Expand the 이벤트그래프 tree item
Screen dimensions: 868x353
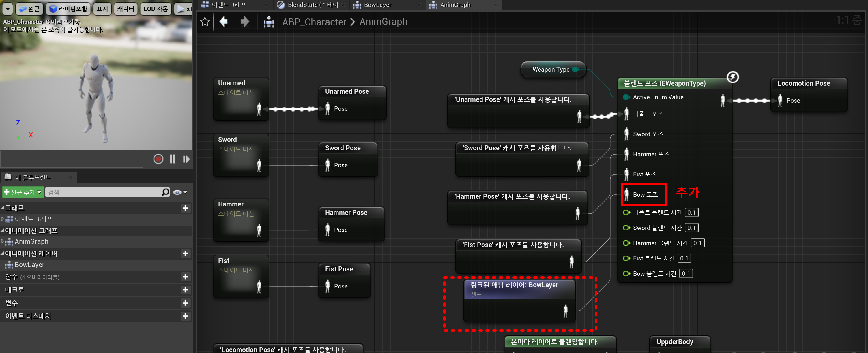pyautogui.click(x=2, y=219)
